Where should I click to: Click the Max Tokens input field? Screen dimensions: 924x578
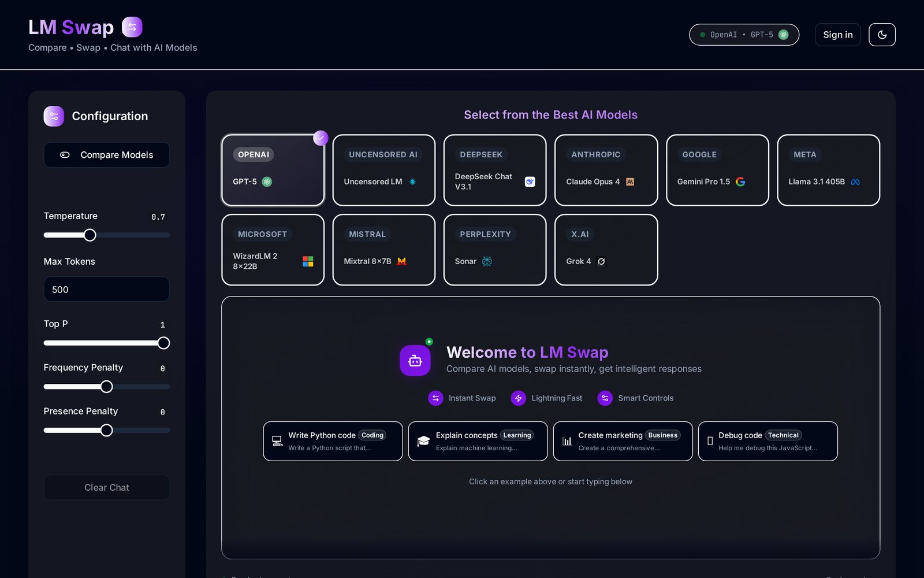[107, 289]
